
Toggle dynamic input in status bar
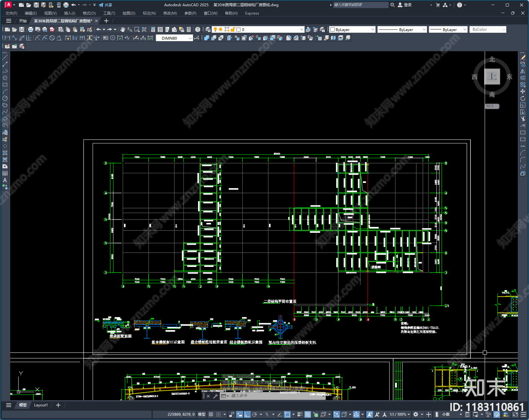[x=239, y=414]
